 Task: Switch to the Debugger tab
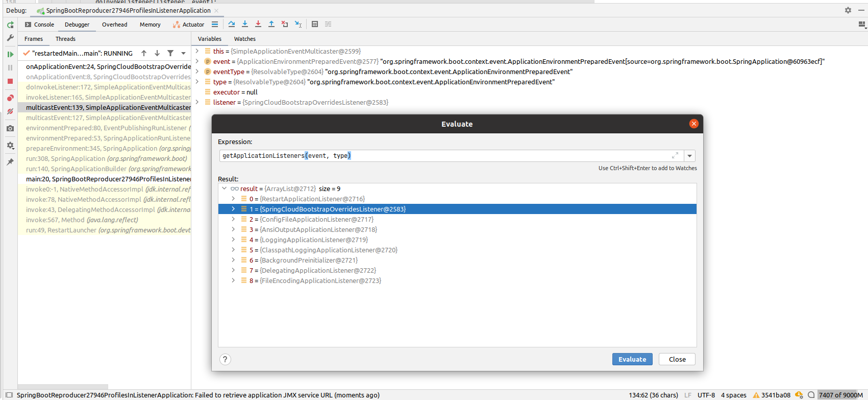77,25
